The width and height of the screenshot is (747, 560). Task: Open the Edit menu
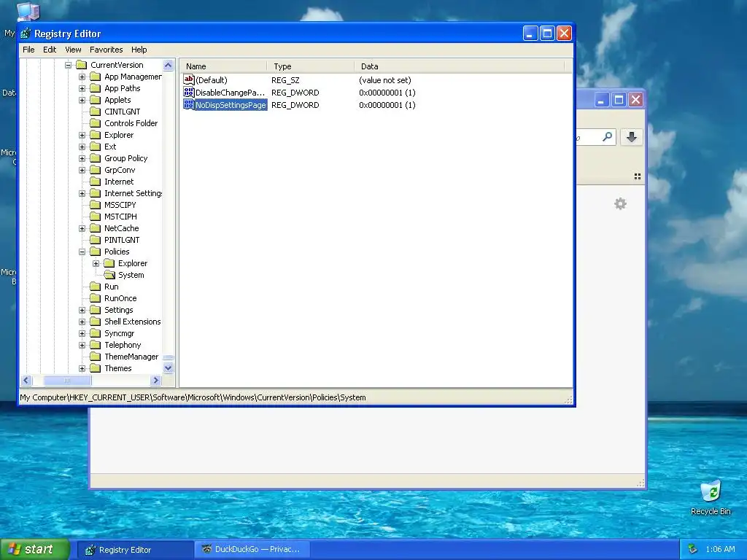point(50,50)
